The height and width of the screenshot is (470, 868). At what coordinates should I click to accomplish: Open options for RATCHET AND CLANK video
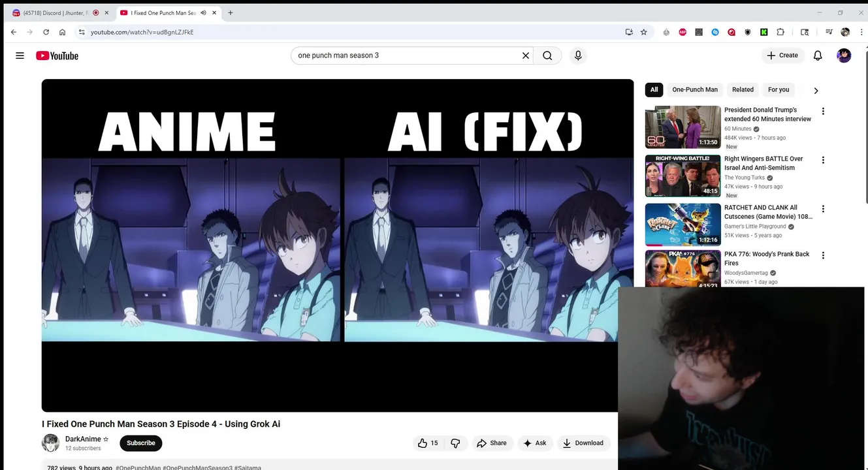click(823, 209)
